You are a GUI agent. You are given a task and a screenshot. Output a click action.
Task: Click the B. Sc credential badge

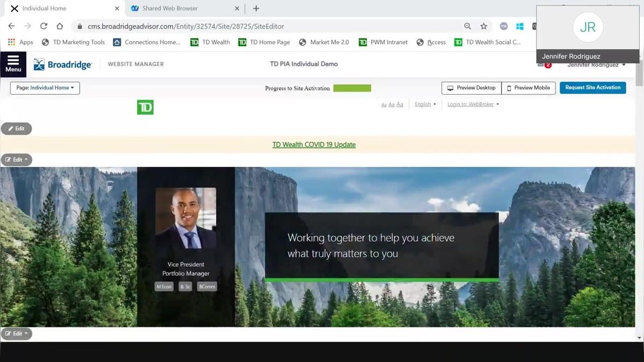(x=186, y=287)
